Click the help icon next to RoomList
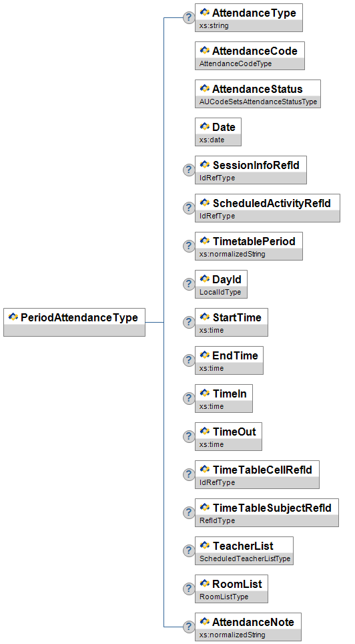The image size is (355, 644). pos(189,589)
